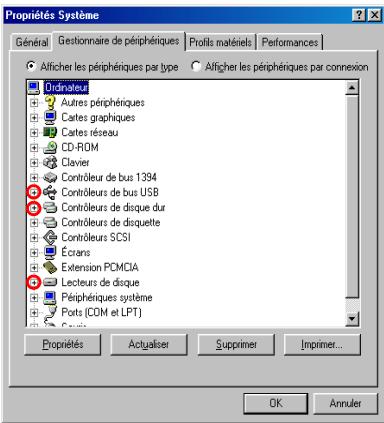Screen dimensions: 384x423
Task: Select the Ordinateur computer icon
Action: pos(34,88)
